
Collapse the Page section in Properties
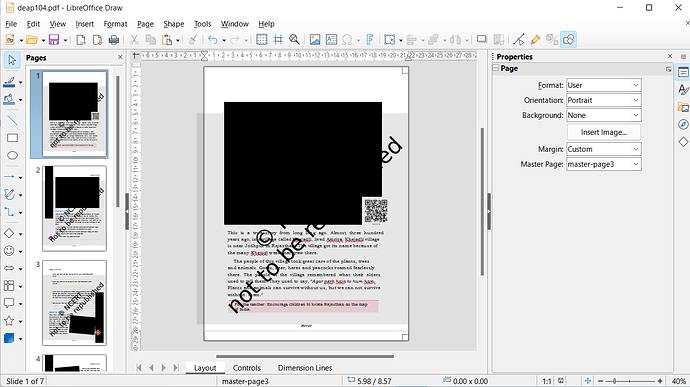[495, 68]
